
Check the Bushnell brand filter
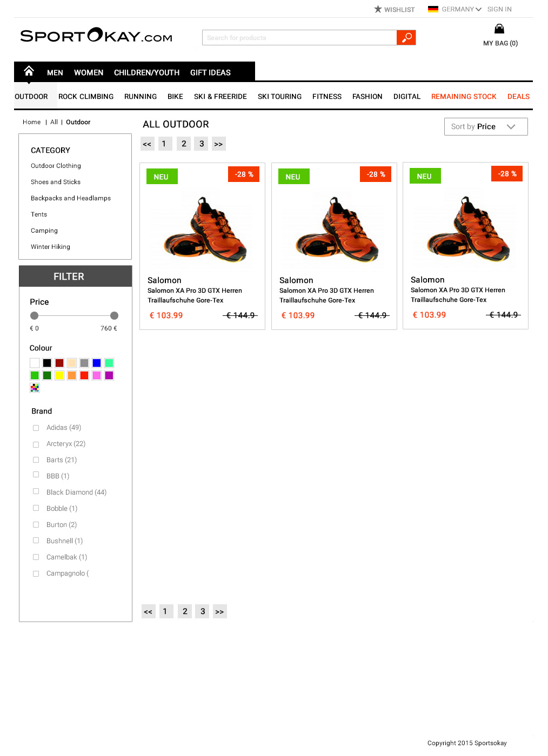[36, 541]
